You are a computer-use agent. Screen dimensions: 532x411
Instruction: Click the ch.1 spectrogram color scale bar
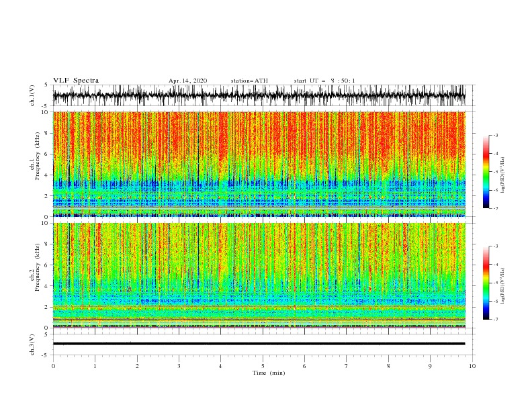click(486, 172)
